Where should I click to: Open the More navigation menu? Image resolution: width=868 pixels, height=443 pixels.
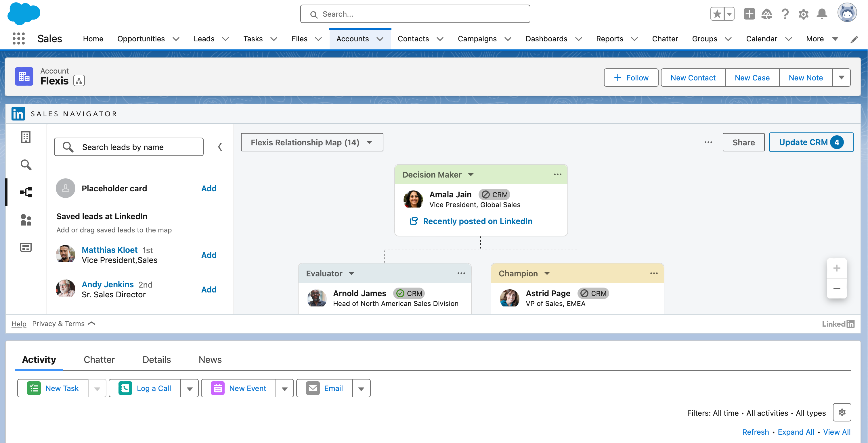pos(822,39)
